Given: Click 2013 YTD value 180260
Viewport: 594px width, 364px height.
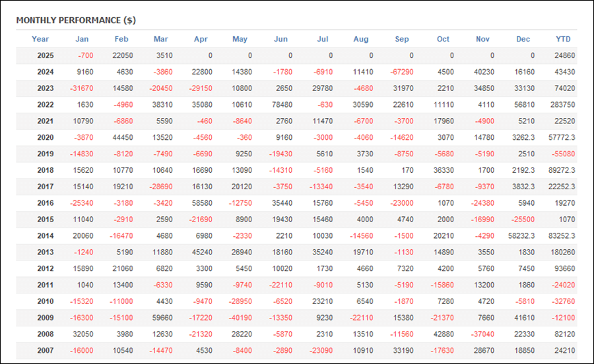Looking at the screenshot, I should coord(563,253).
